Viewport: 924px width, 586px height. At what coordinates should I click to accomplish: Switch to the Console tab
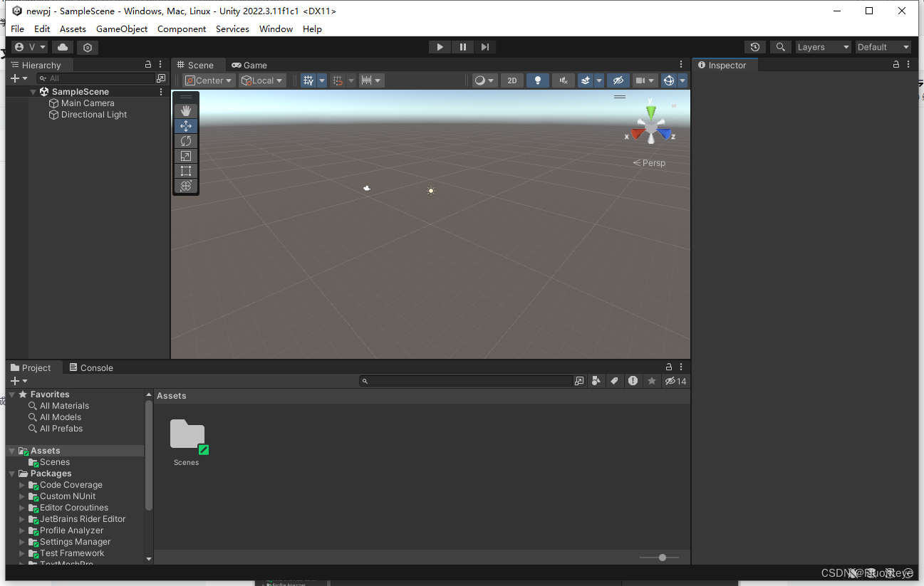point(91,367)
